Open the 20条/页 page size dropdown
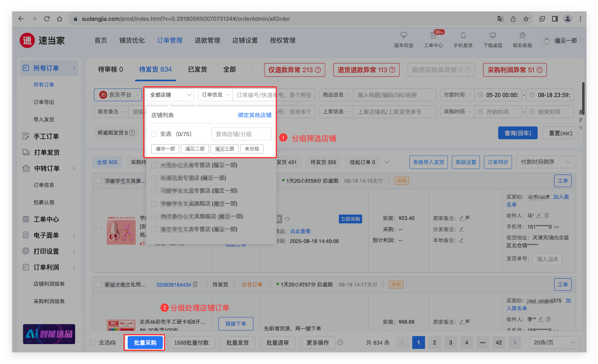The width and height of the screenshot is (598, 364). (554, 343)
